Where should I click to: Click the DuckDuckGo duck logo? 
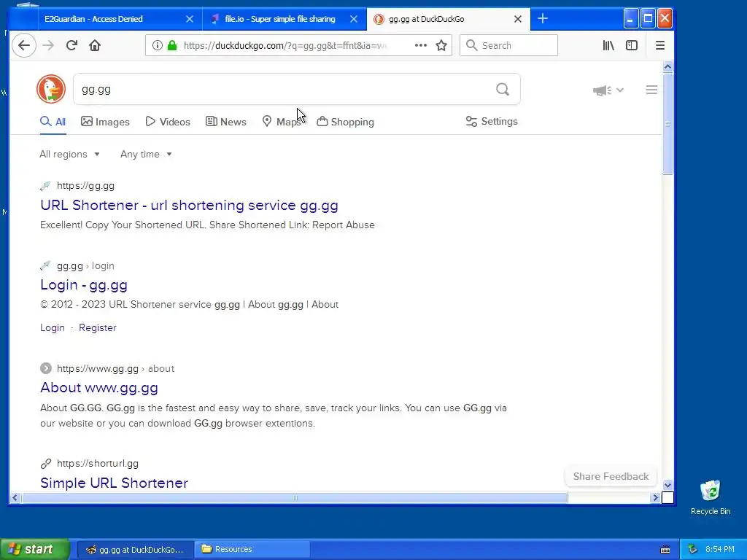click(51, 89)
